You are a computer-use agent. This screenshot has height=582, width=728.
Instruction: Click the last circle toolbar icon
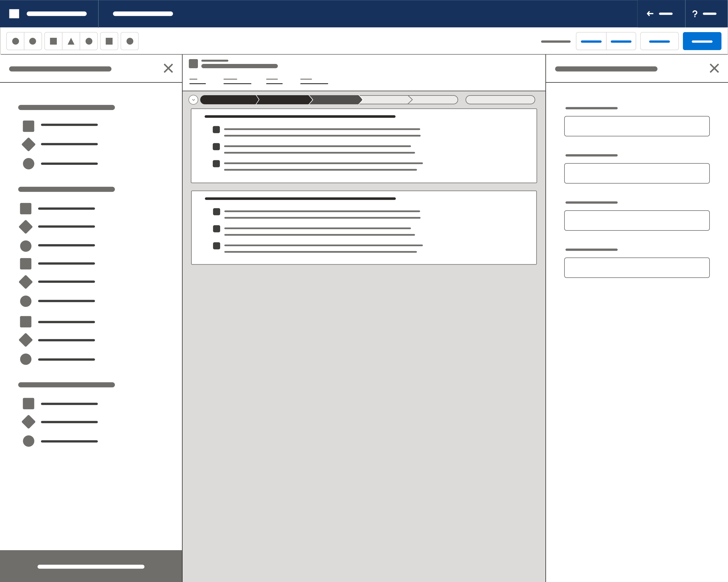[x=130, y=41]
